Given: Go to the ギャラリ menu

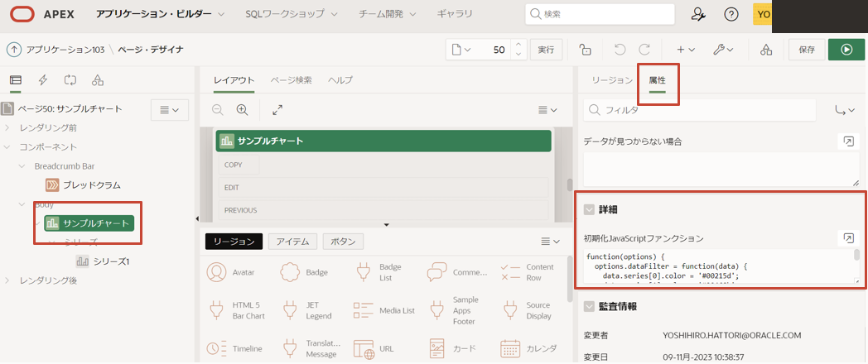Looking at the screenshot, I should click(x=455, y=14).
